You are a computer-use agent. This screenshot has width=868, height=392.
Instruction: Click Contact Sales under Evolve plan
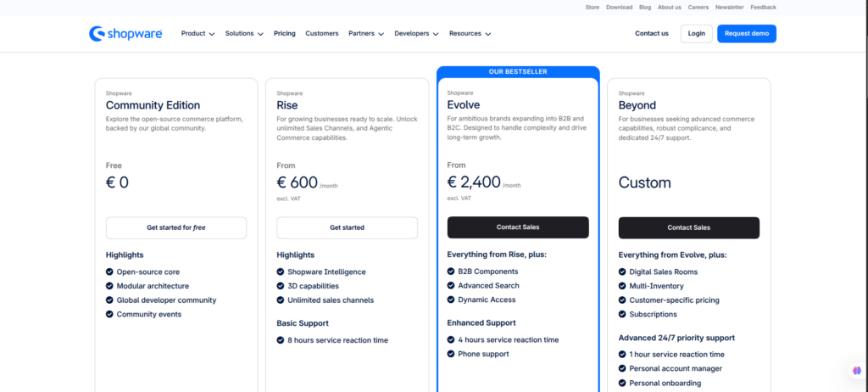point(518,227)
